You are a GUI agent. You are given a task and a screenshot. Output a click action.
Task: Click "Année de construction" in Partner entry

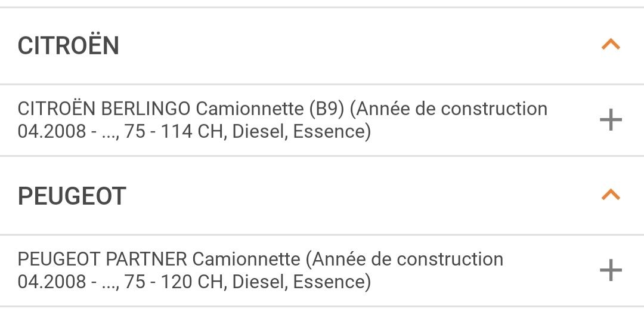click(x=406, y=260)
